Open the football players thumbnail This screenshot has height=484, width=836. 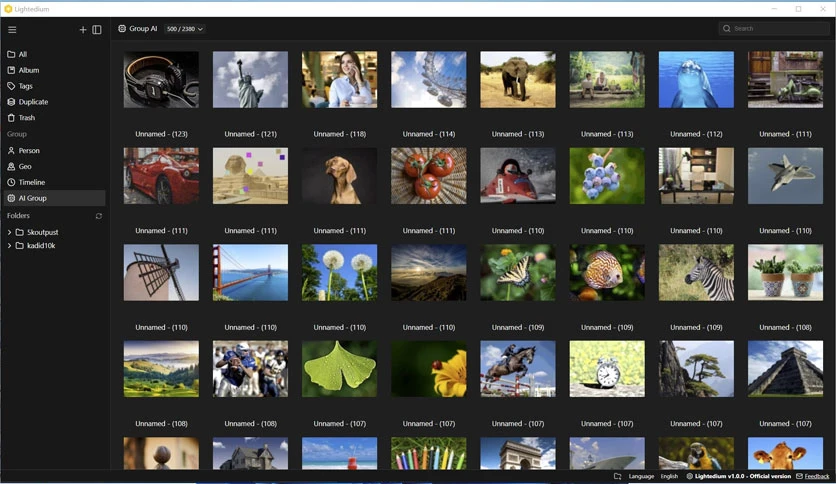pos(250,369)
